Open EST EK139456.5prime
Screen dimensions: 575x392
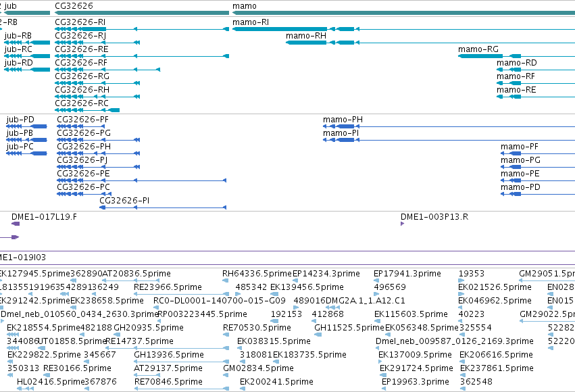coord(307,287)
